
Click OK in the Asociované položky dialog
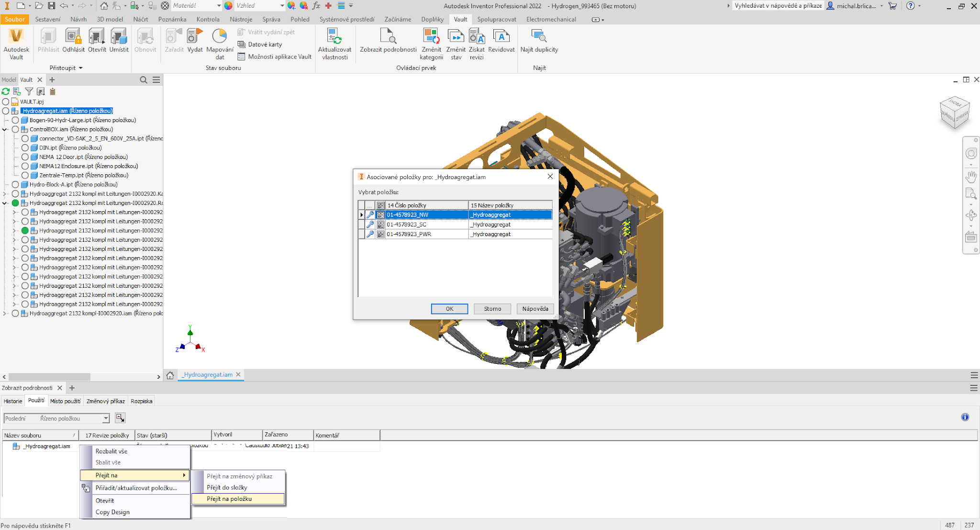click(x=449, y=309)
